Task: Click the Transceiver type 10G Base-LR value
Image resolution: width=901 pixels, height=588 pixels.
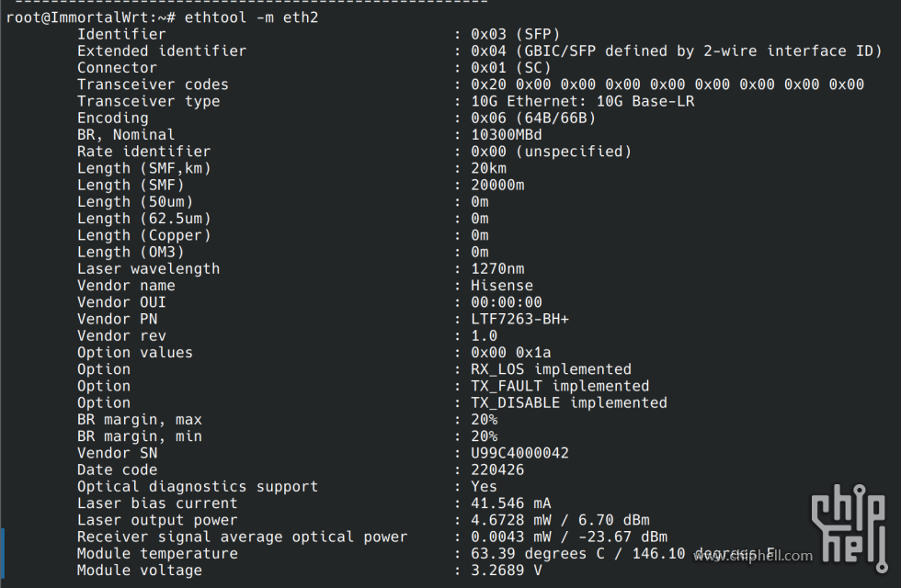Action: tap(583, 102)
